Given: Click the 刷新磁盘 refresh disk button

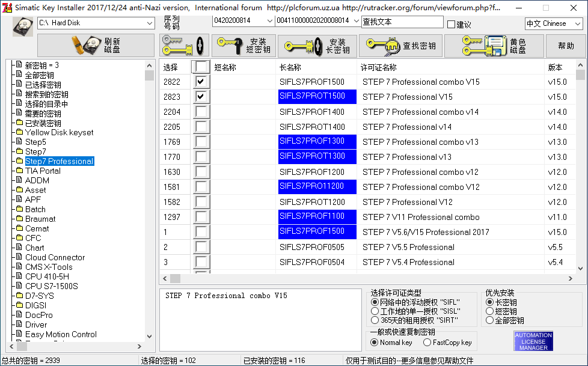Looking at the screenshot, I should (x=96, y=46).
